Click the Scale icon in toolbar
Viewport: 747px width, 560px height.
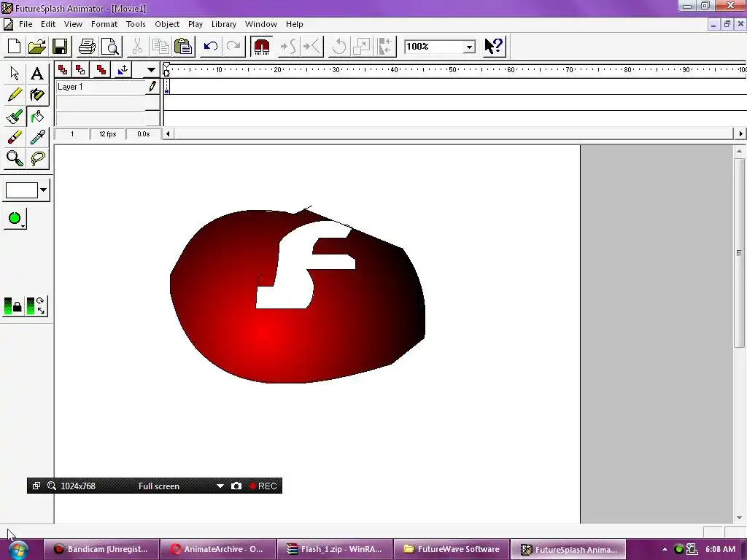pyautogui.click(x=362, y=46)
